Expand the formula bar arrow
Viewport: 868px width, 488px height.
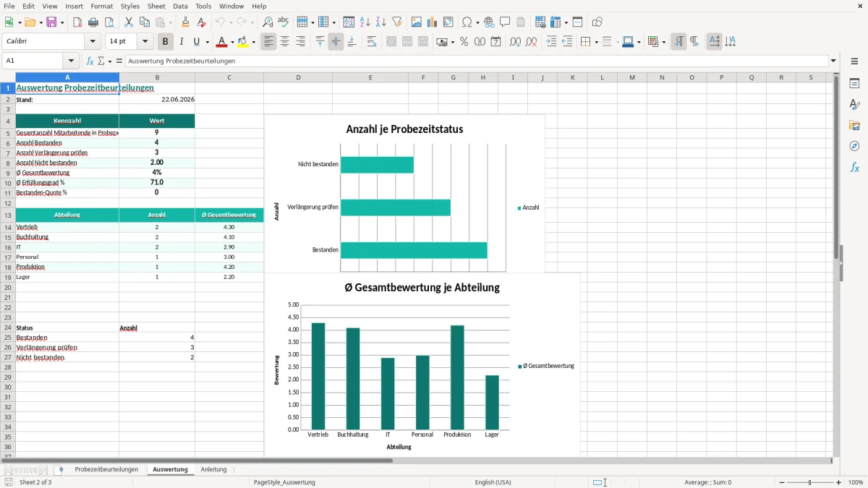(834, 61)
